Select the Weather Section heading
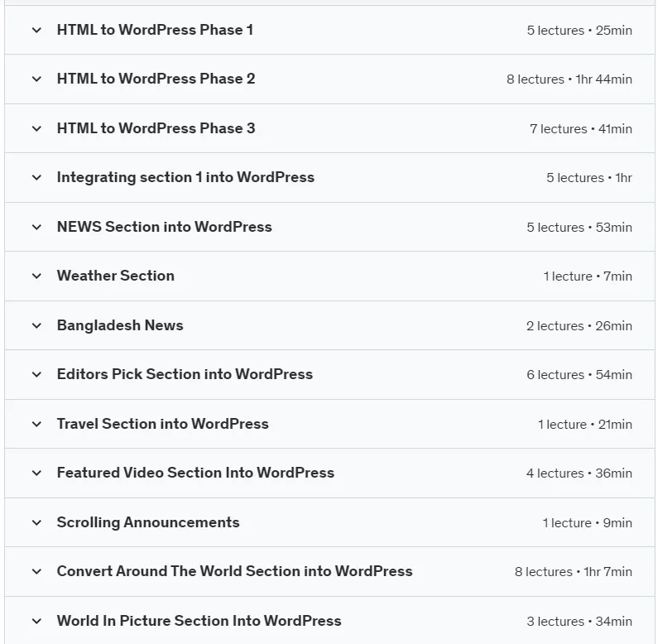The image size is (658, 644). click(115, 276)
